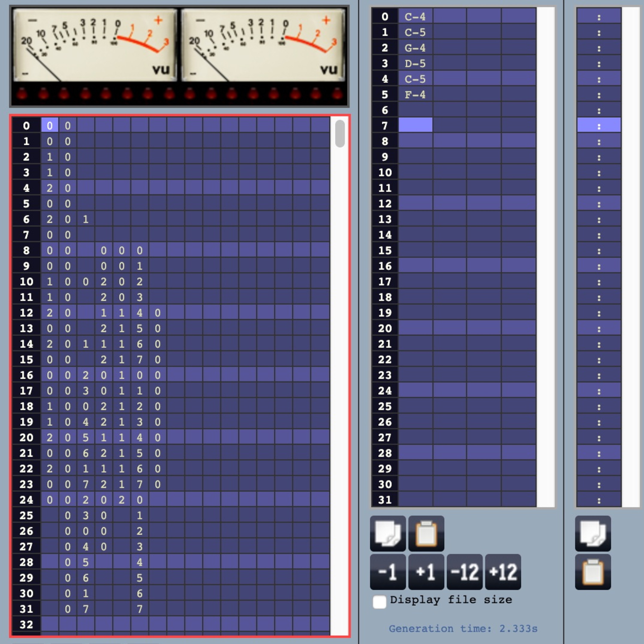Viewport: 644px width, 644px height.
Task: Click the value 7 in third column of sequence row 31
Action: coord(86,609)
